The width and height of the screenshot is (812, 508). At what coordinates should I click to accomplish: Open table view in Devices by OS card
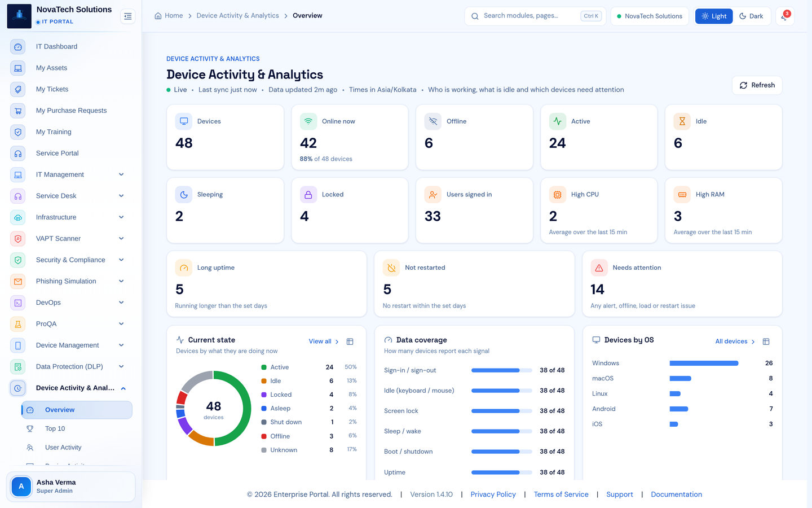766,341
